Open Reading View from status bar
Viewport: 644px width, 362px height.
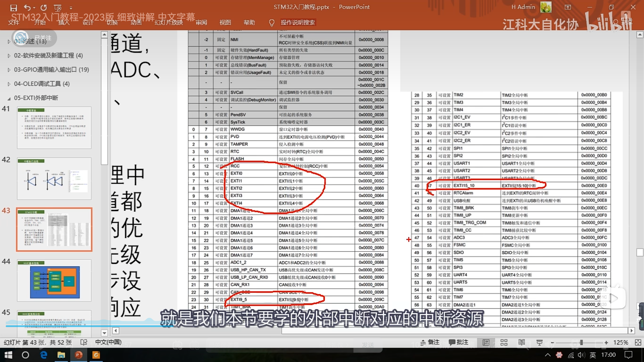(x=521, y=342)
